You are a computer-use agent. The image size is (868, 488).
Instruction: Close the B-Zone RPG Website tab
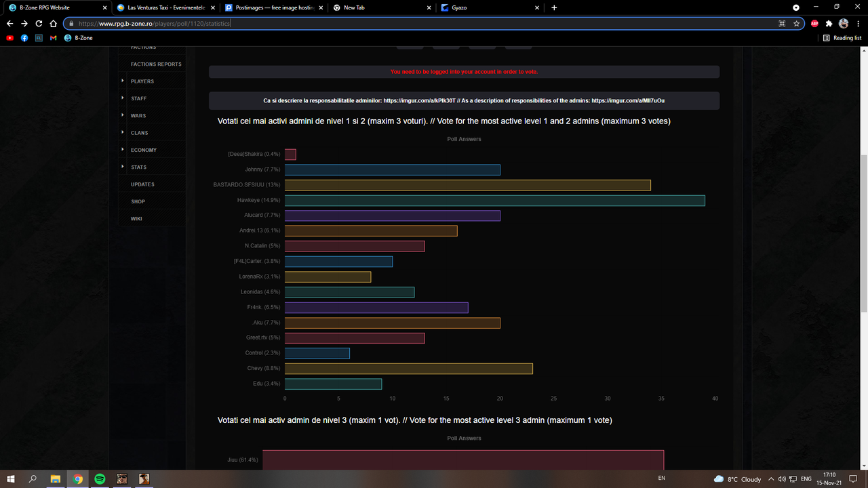coord(103,7)
